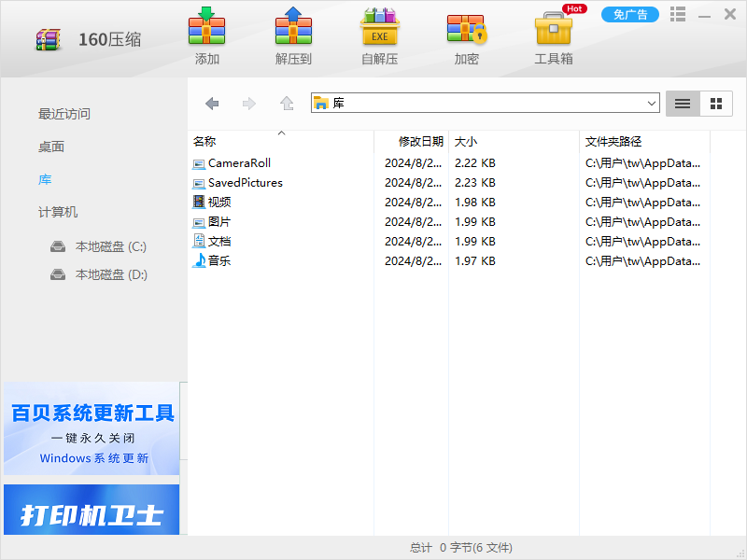Select the 音乐 library row
The image size is (747, 560).
(x=449, y=261)
